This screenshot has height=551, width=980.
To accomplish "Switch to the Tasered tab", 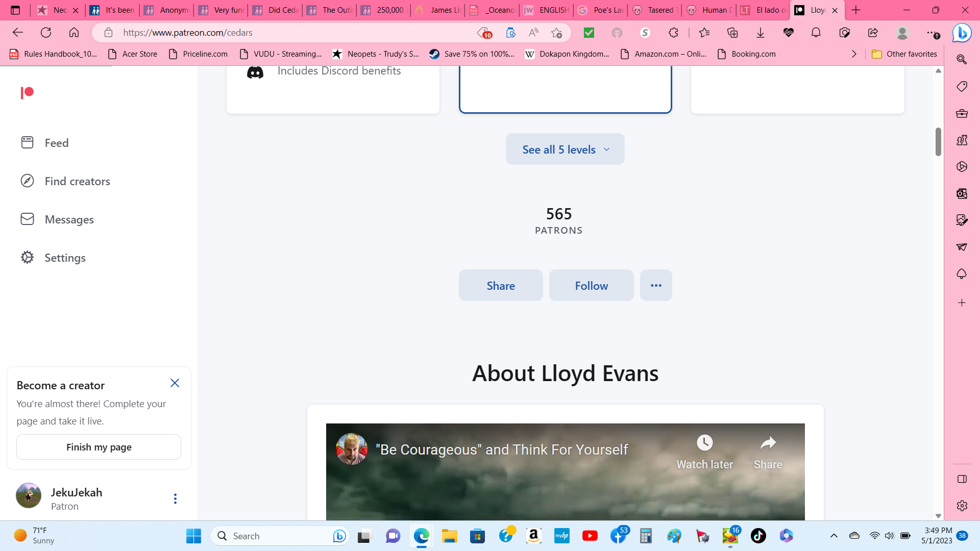I will [655, 10].
